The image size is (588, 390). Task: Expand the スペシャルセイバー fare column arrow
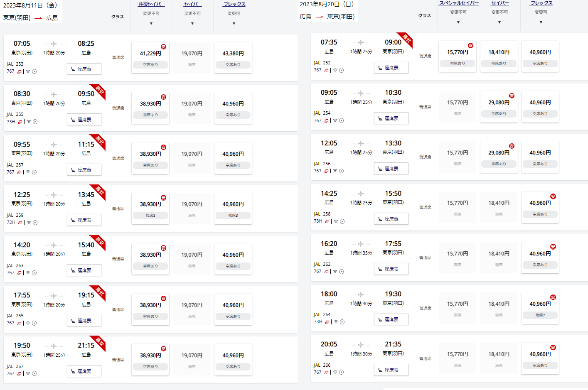458,22
